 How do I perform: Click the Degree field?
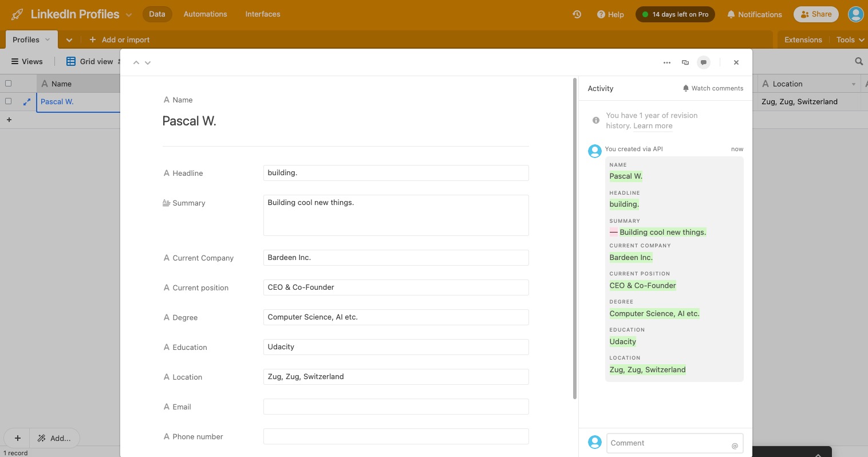click(x=396, y=317)
